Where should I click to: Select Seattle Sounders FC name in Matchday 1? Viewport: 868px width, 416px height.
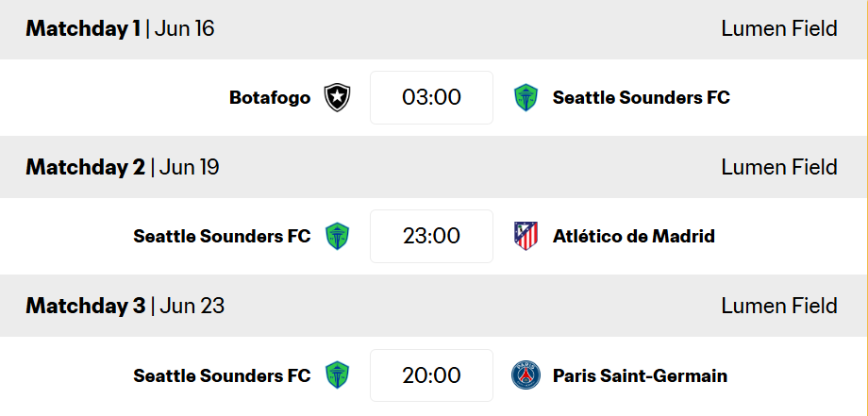point(641,97)
